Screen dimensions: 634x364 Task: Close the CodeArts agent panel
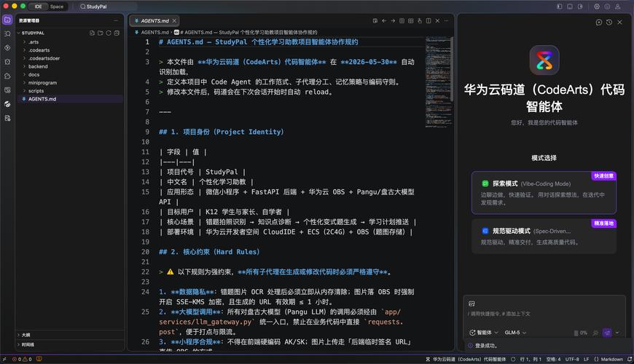pos(620,23)
